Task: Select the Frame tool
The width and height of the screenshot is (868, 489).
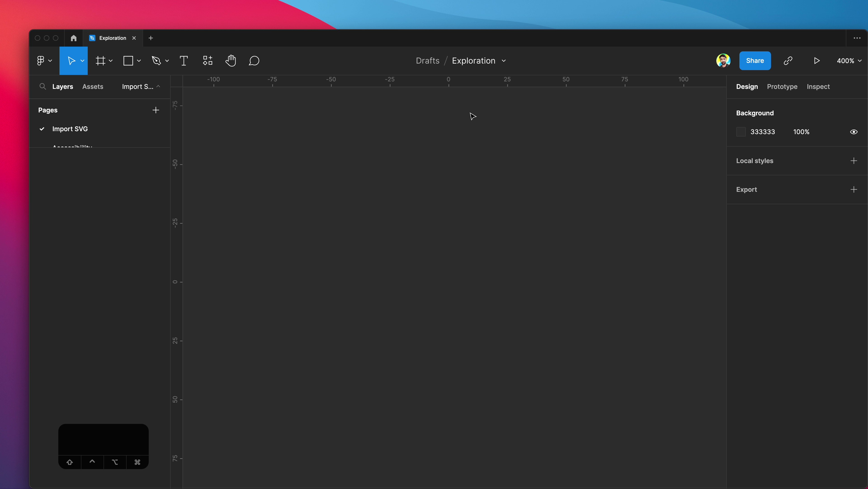Action: 100,61
